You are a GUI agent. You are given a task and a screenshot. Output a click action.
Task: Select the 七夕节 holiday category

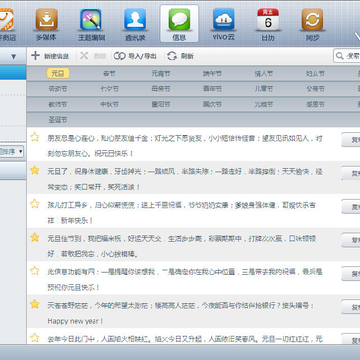(109, 89)
